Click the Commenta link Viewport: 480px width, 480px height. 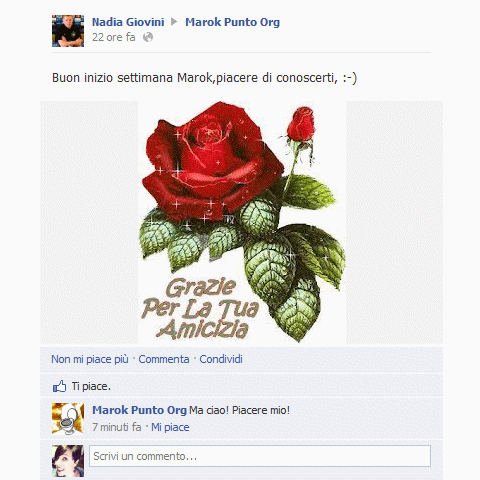click(x=164, y=359)
